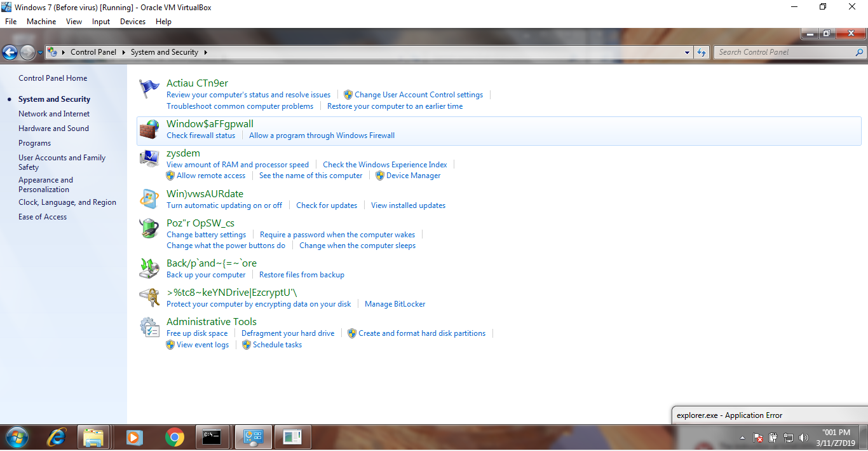
Task: Open Clock, Language, and Region
Action: (x=67, y=202)
